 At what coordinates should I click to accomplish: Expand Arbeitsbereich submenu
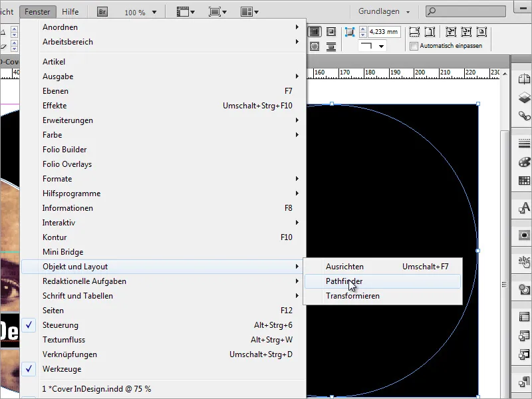[163, 42]
